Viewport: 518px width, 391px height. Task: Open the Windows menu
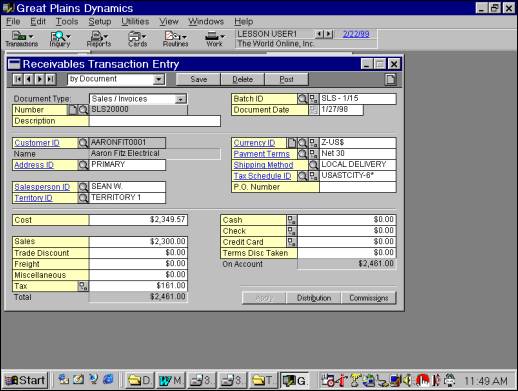click(x=206, y=22)
